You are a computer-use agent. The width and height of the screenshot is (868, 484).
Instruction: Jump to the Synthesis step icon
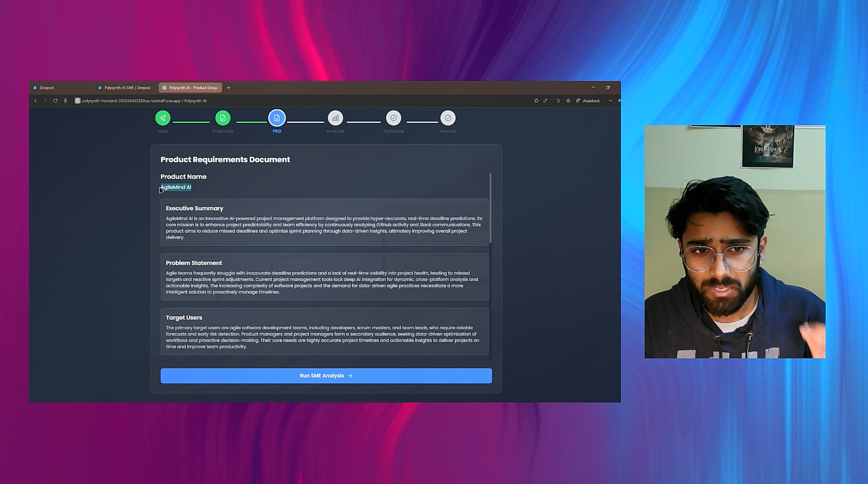click(x=394, y=118)
